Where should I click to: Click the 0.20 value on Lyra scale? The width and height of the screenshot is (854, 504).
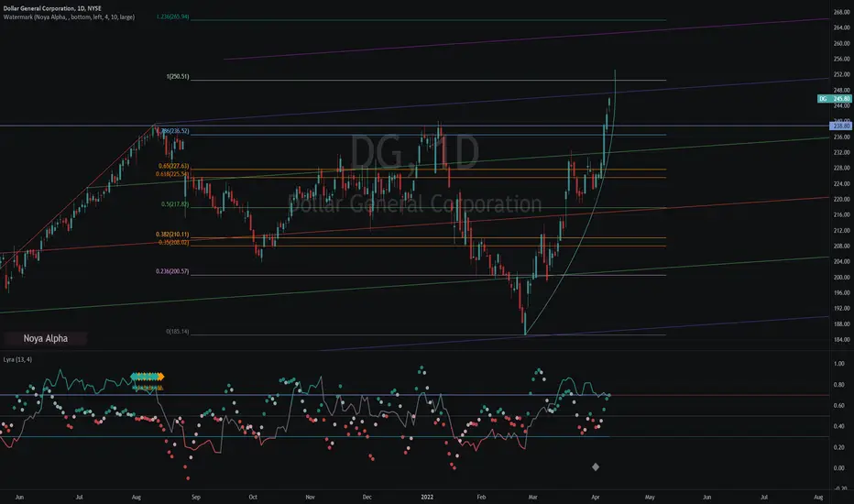coord(839,447)
